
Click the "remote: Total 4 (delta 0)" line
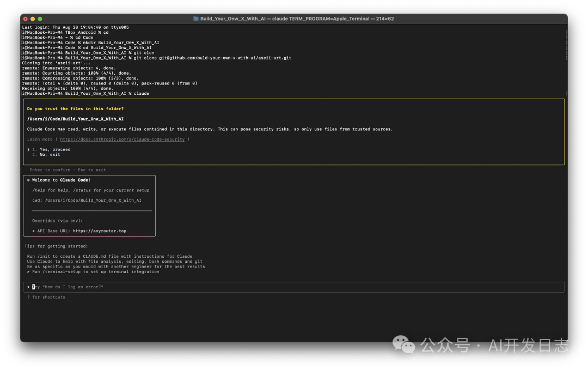(x=109, y=83)
